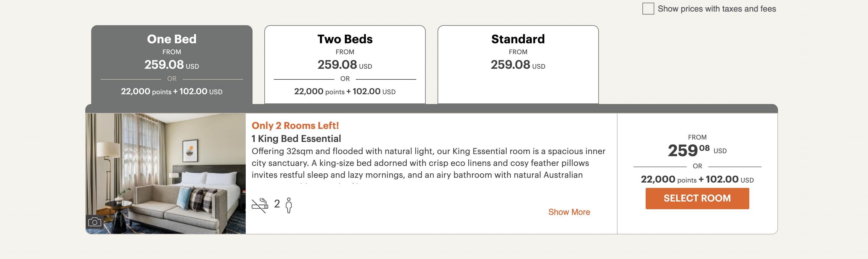Click the occupancy number 2
This screenshot has width=868, height=259.
coord(277,204)
